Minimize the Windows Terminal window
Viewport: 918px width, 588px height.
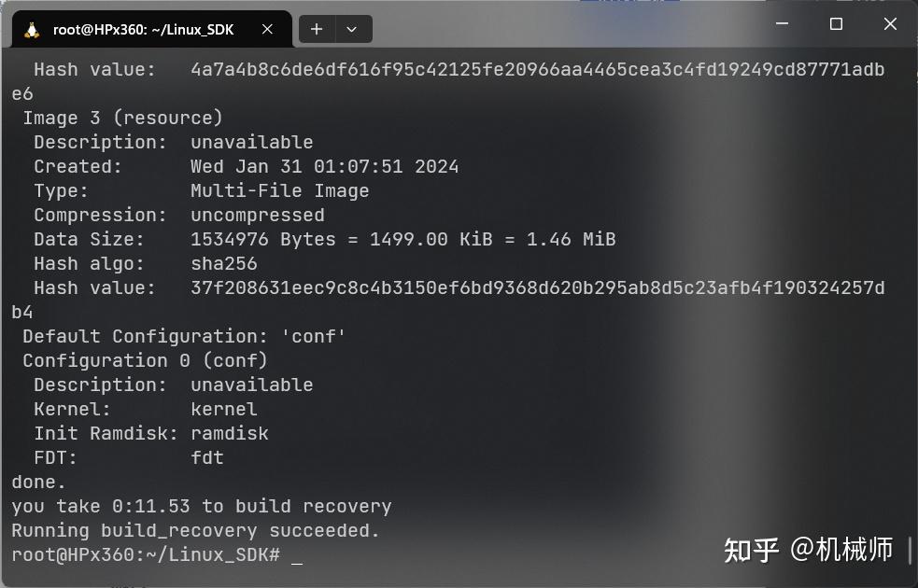click(x=783, y=24)
